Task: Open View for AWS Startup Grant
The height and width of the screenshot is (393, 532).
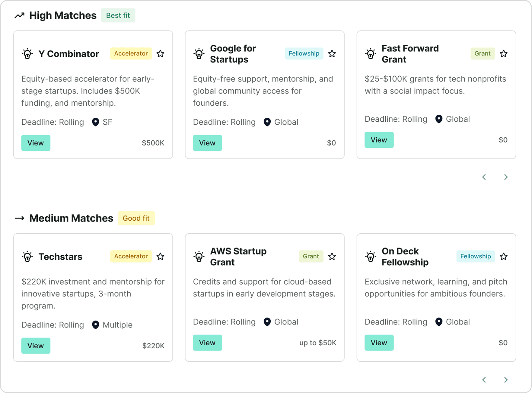Action: pyautogui.click(x=207, y=343)
